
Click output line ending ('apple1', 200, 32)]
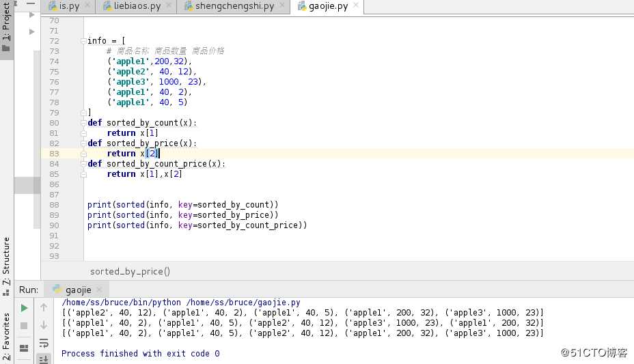point(303,323)
